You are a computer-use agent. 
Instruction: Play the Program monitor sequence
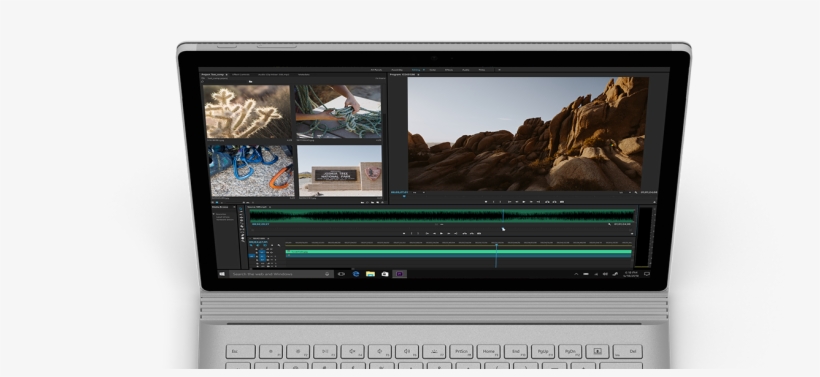pos(523,202)
